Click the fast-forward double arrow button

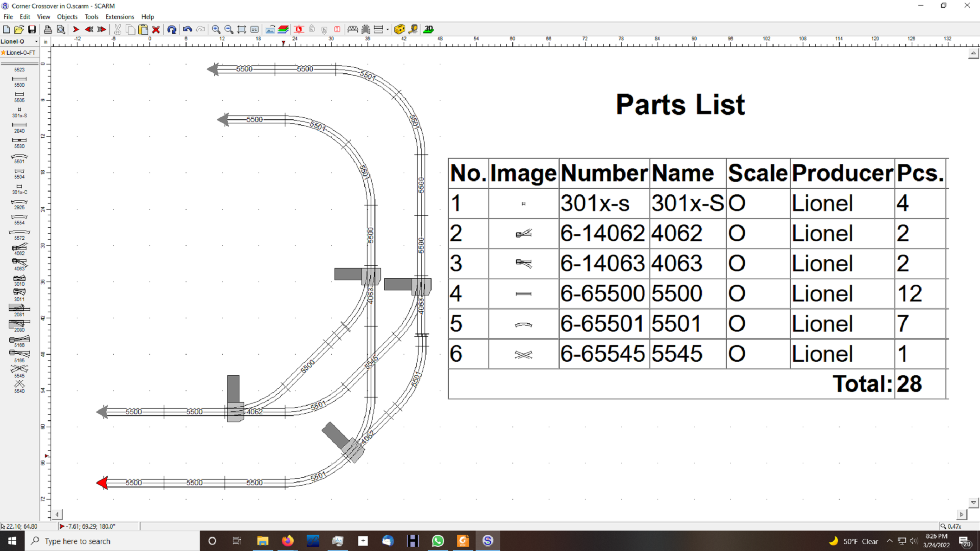(x=102, y=29)
